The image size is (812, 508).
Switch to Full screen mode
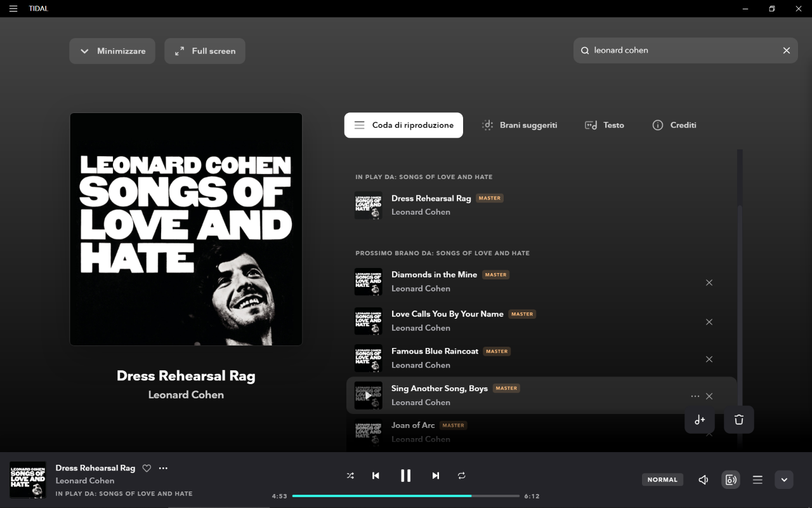click(x=205, y=51)
